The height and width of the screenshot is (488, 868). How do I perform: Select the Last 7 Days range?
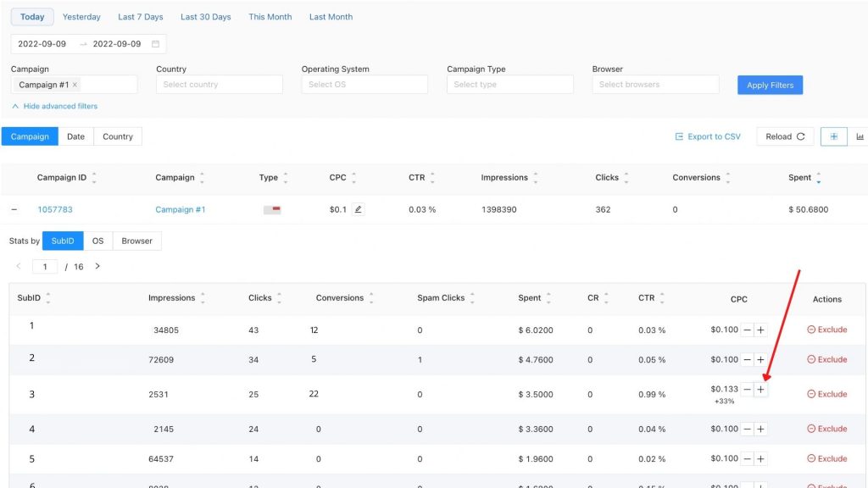[141, 17]
